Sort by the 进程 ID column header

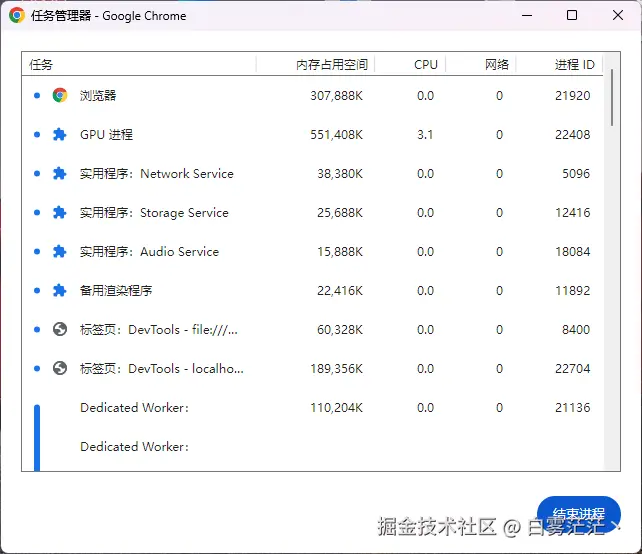[x=559, y=64]
